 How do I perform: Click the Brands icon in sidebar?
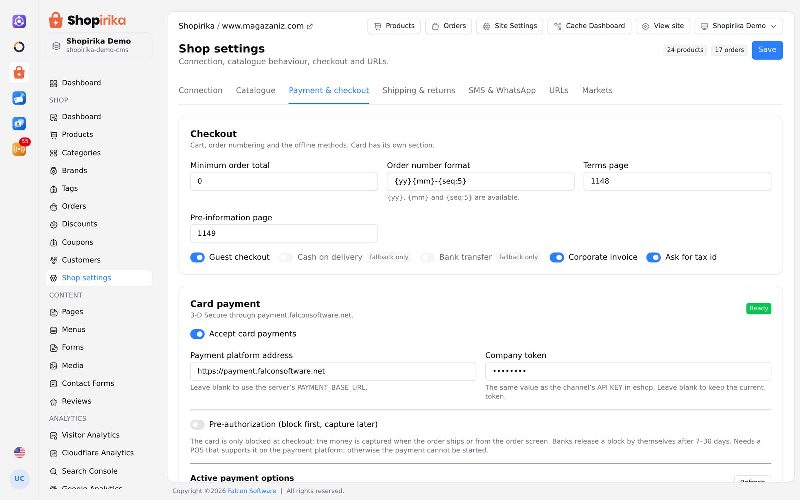53,171
